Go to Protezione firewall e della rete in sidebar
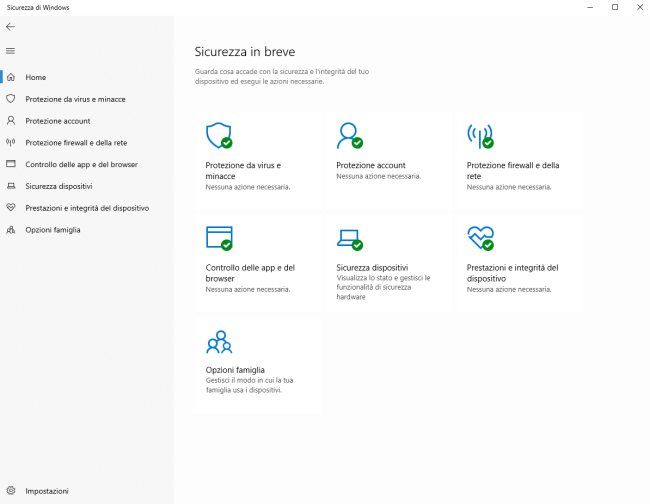The height and width of the screenshot is (504, 650). pos(76,143)
